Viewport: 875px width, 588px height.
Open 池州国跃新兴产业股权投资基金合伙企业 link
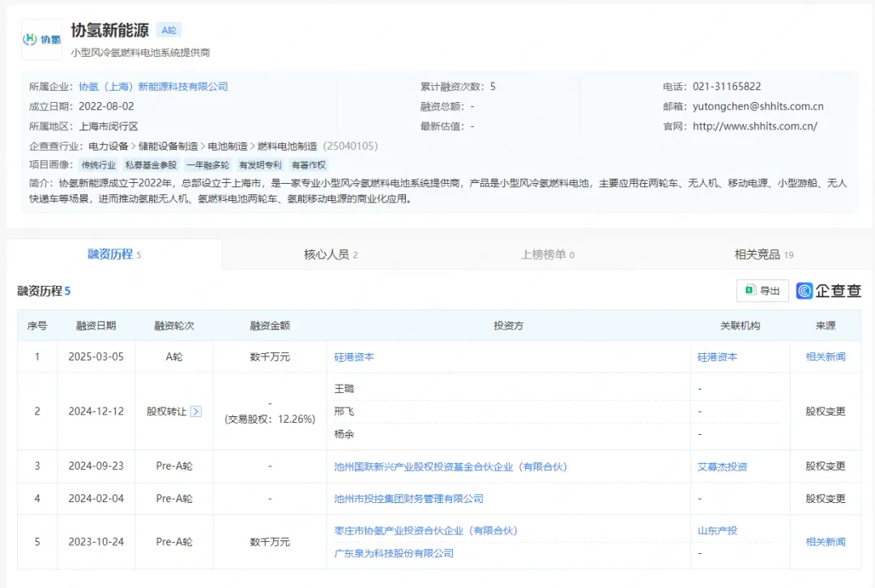(x=450, y=467)
